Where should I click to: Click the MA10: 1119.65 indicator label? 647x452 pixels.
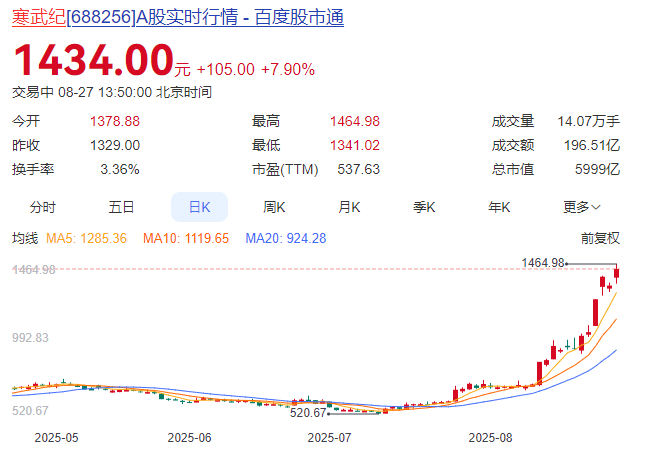[186, 238]
